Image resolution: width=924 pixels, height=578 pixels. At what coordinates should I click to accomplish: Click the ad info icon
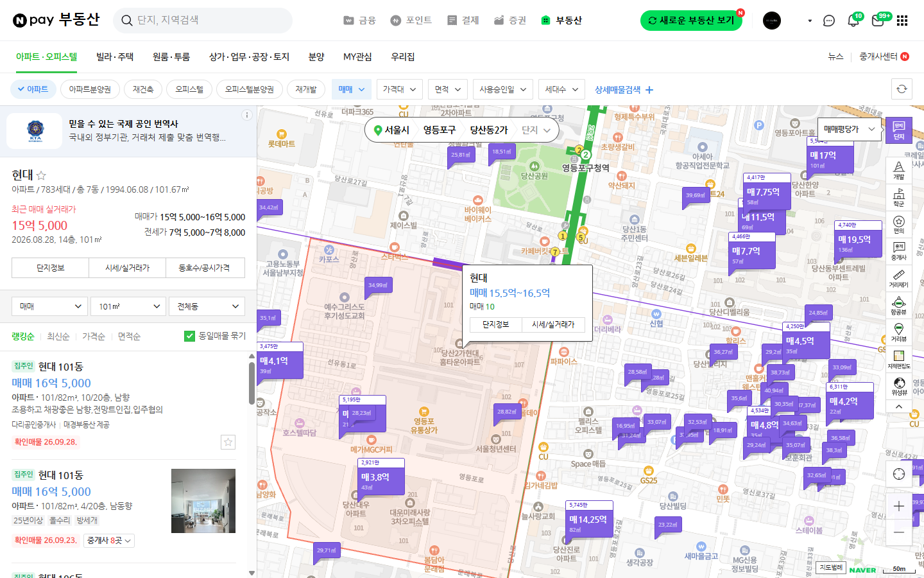246,115
